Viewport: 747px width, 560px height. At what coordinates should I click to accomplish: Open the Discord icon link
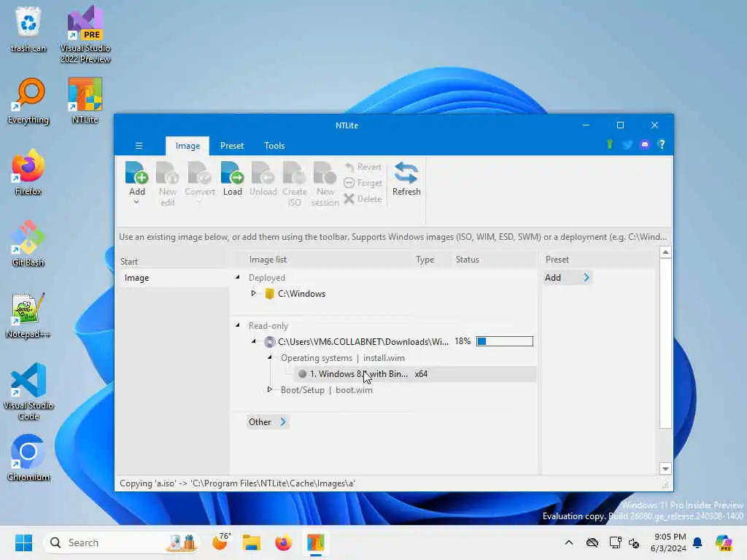tap(645, 144)
